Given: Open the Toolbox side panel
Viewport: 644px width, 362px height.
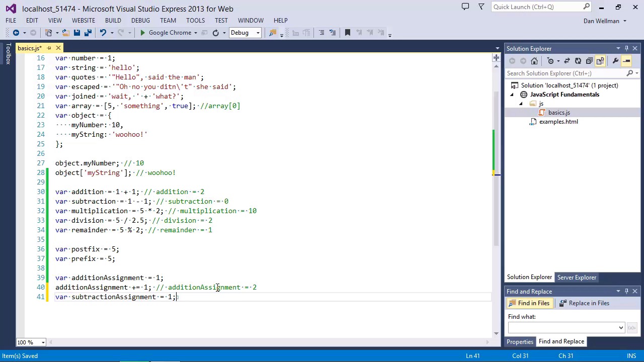Looking at the screenshot, I should point(8,54).
